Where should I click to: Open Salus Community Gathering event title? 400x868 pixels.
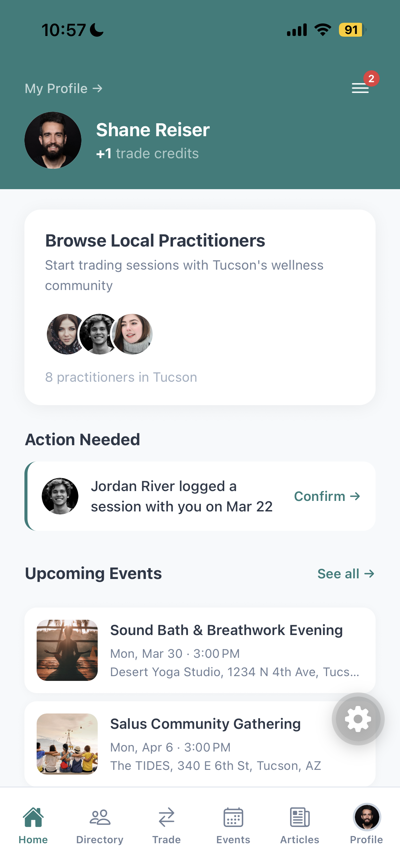(x=205, y=724)
